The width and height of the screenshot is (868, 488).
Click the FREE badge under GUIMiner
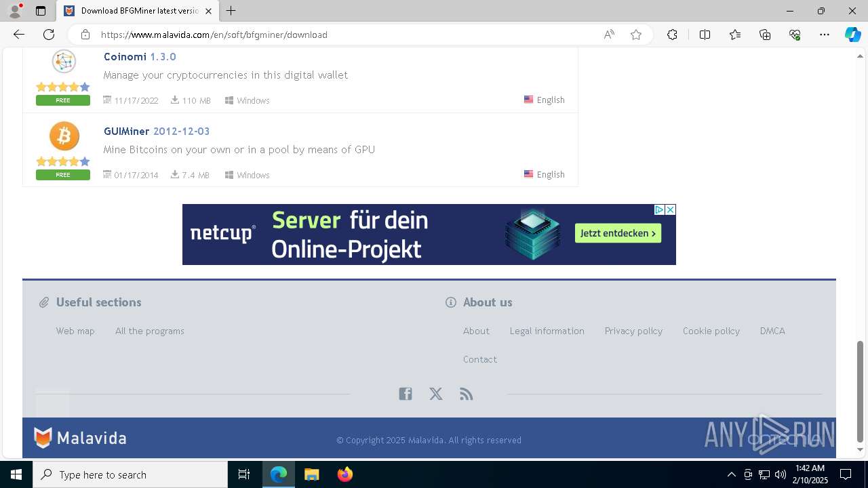[63, 175]
